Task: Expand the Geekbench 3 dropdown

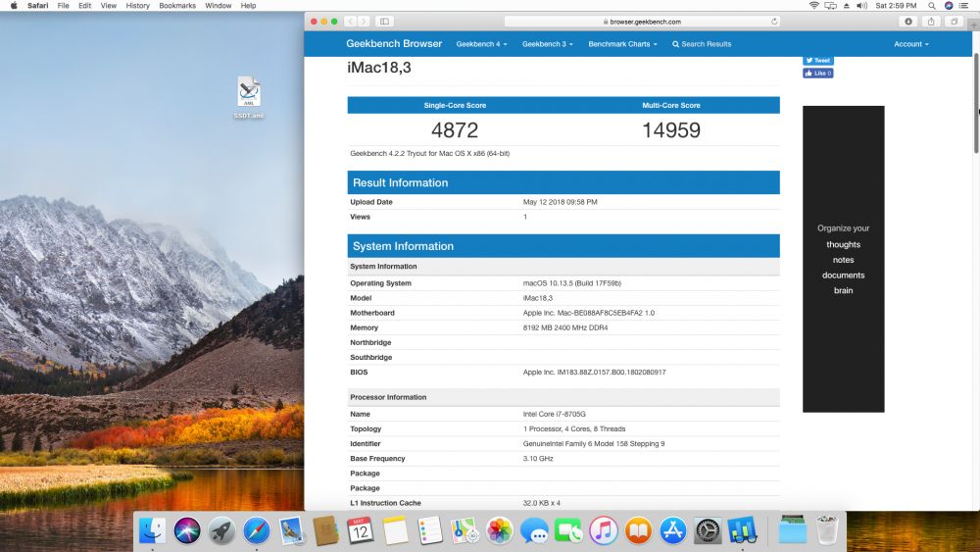Action: [x=548, y=44]
